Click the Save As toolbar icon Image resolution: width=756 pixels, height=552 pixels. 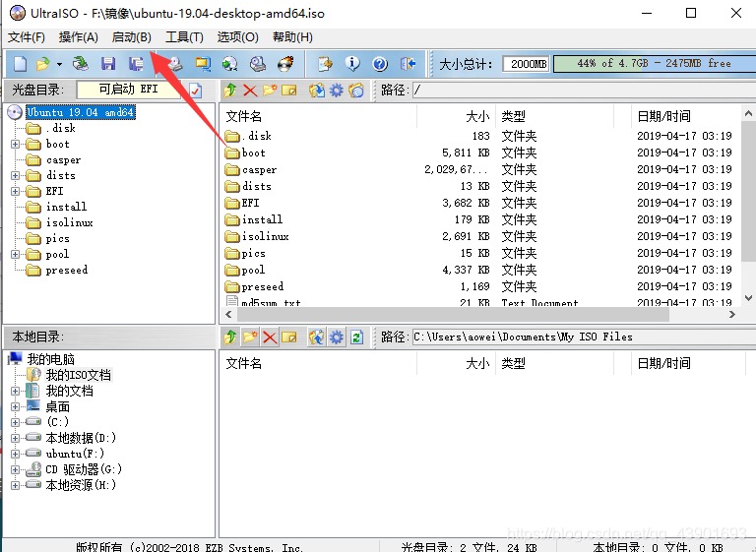tap(136, 64)
